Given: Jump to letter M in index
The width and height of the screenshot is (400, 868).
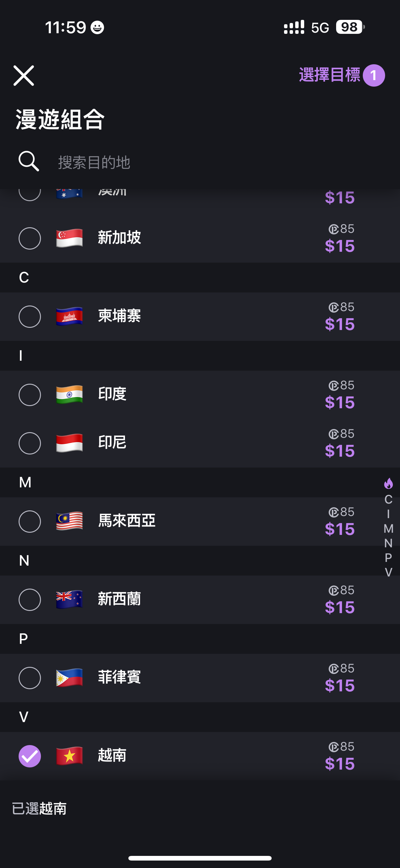Looking at the screenshot, I should (388, 529).
